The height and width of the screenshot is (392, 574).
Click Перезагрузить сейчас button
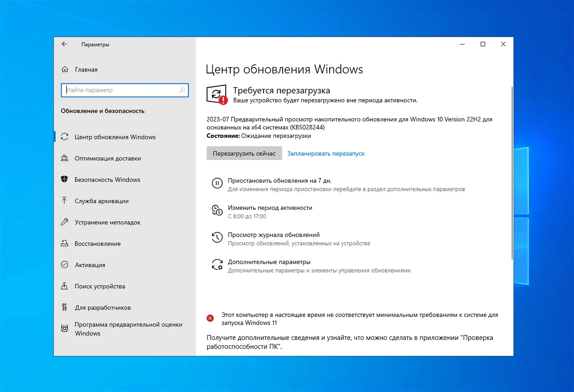coord(244,153)
